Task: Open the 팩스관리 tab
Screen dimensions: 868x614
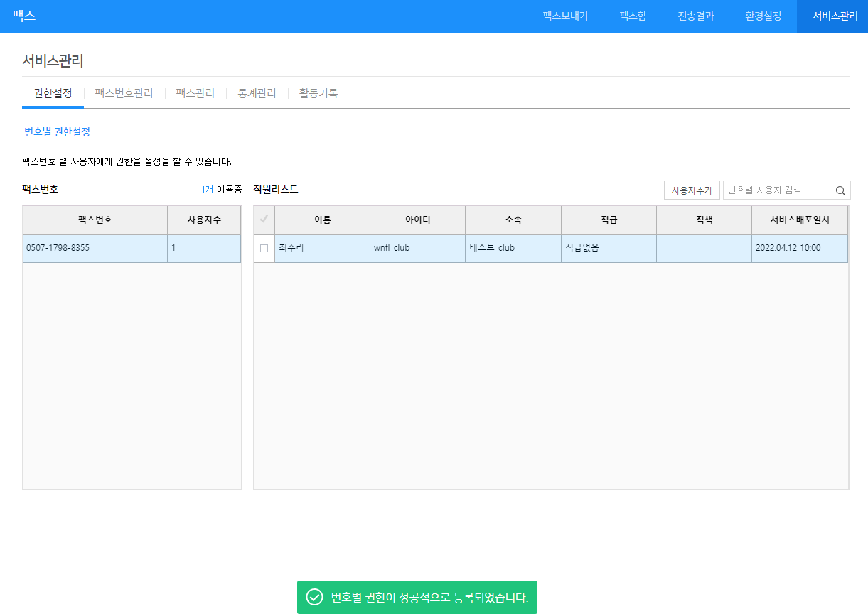Action: click(x=195, y=93)
